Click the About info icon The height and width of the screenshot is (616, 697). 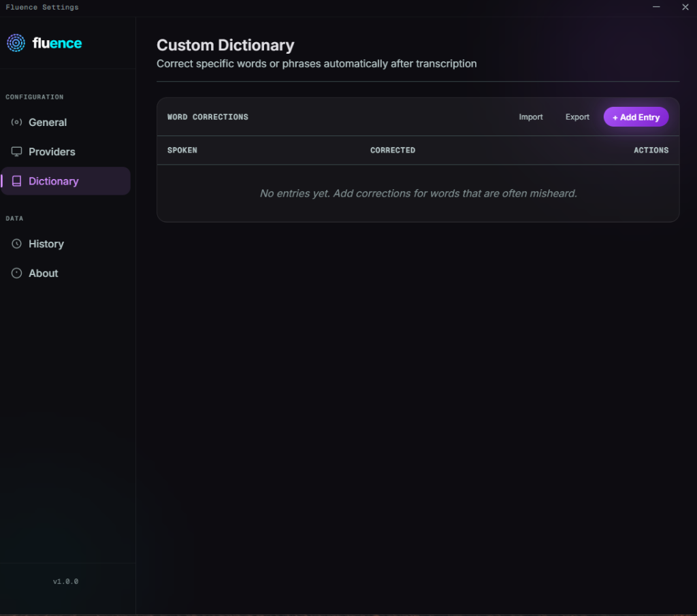16,273
